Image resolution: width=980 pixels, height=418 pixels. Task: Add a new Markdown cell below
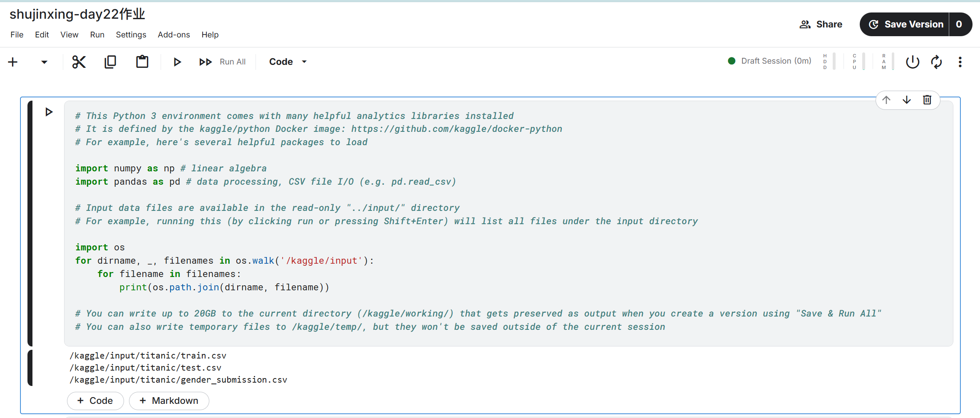click(169, 401)
